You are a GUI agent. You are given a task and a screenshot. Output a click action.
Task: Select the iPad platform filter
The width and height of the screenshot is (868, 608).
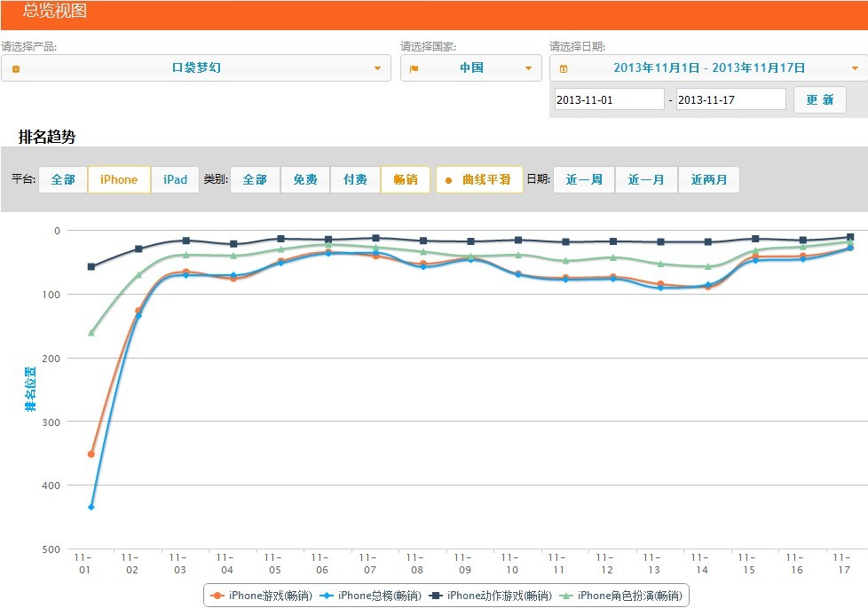(x=175, y=179)
